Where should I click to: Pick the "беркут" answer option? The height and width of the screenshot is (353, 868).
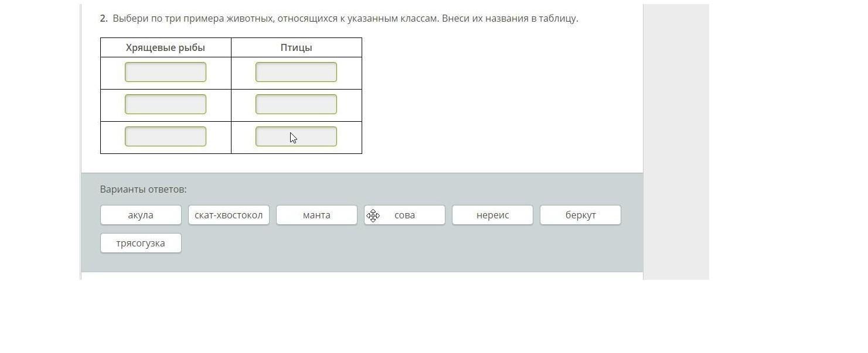(x=580, y=215)
